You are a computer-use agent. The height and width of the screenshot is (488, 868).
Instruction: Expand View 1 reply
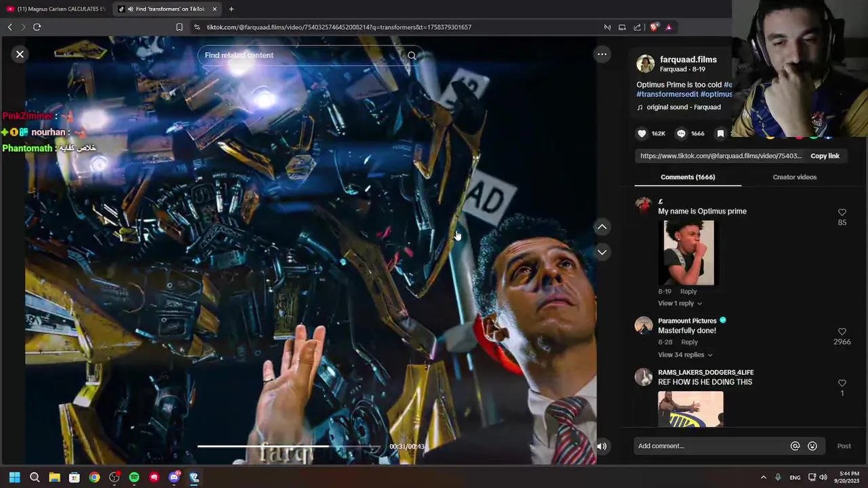tap(679, 303)
